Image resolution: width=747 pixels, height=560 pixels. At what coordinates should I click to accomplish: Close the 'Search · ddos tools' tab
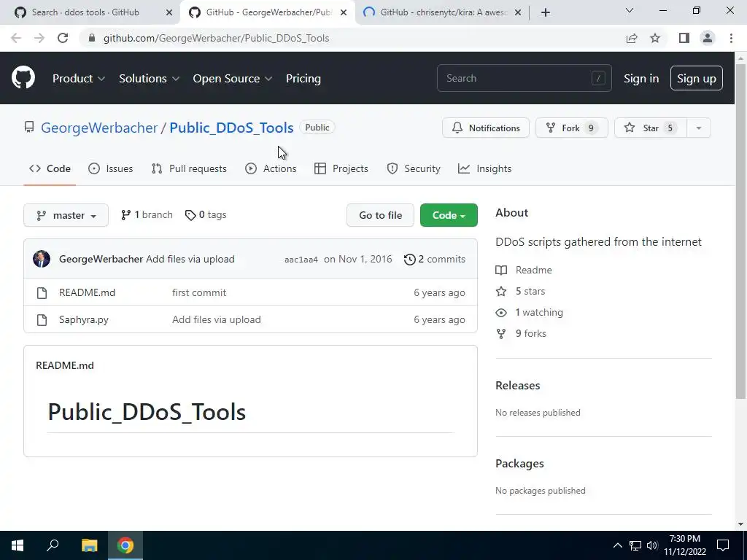(169, 13)
